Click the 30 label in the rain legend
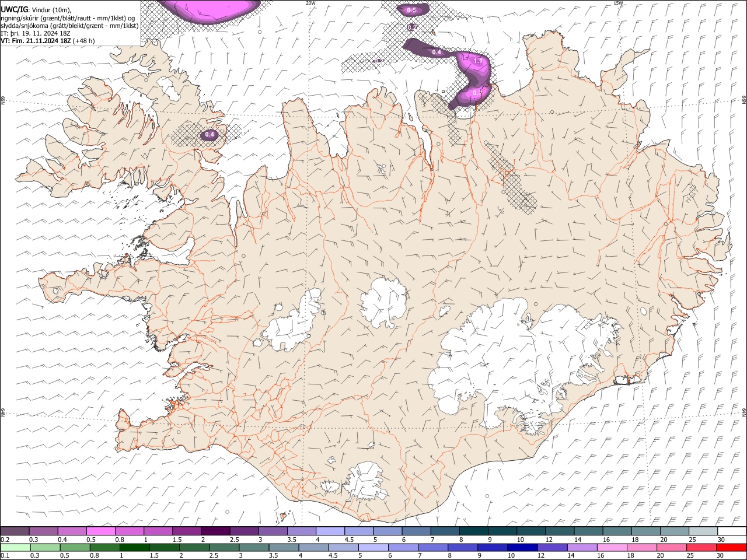The image size is (747, 560). tap(721, 555)
